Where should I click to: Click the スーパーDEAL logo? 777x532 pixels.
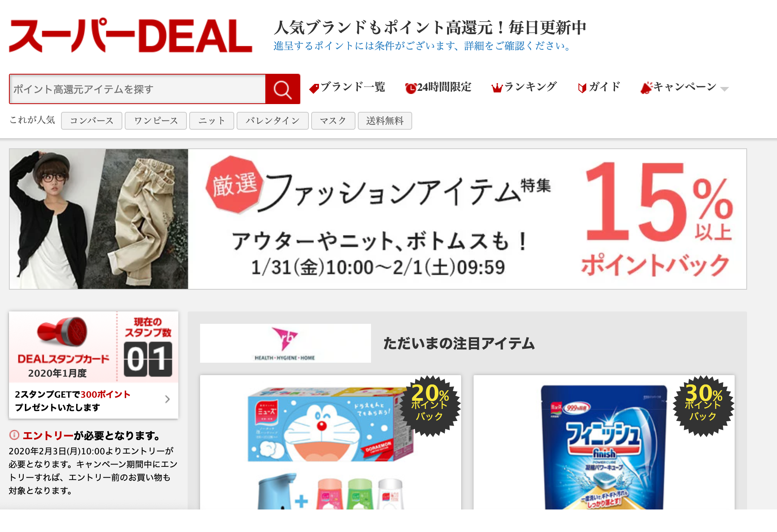[131, 35]
